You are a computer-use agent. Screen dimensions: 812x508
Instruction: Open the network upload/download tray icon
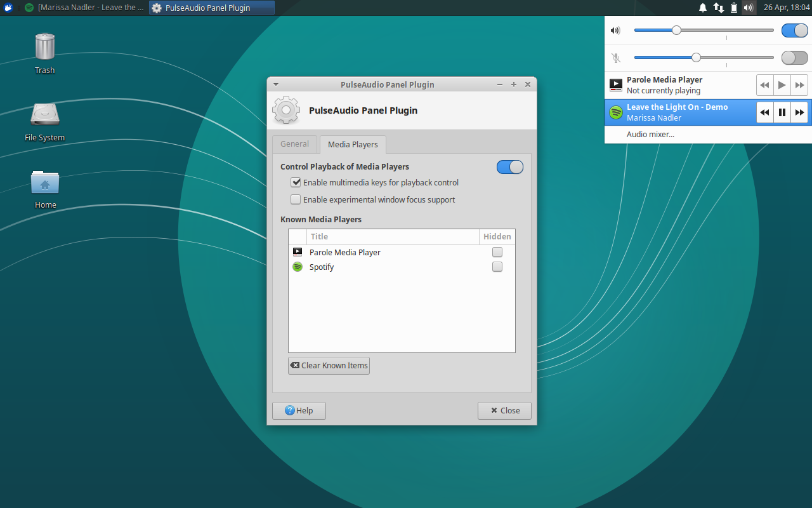(x=718, y=8)
